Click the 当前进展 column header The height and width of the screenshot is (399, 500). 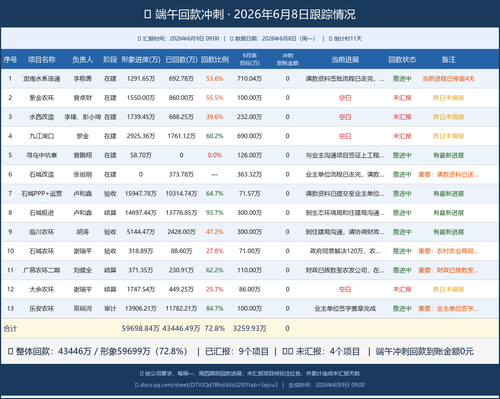pos(345,60)
